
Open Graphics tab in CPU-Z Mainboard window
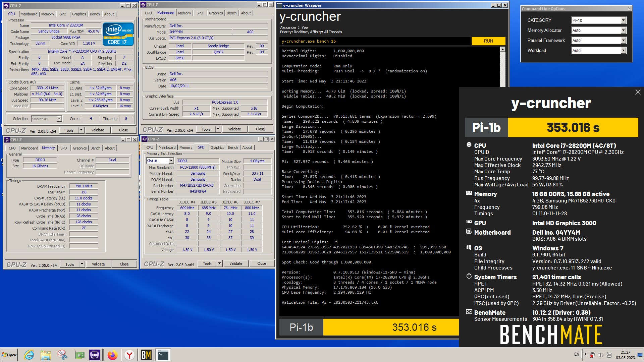(x=216, y=13)
